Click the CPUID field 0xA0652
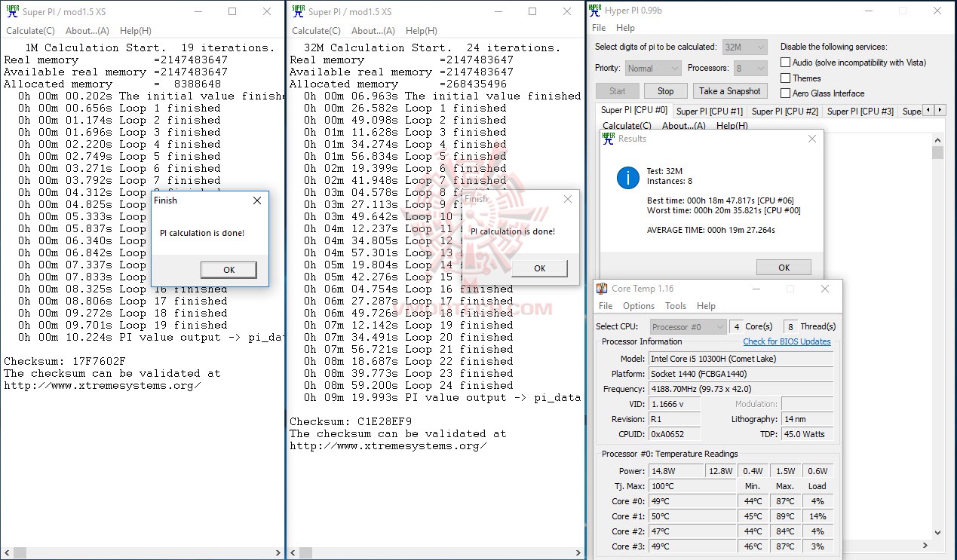This screenshot has width=957, height=560. click(x=674, y=434)
